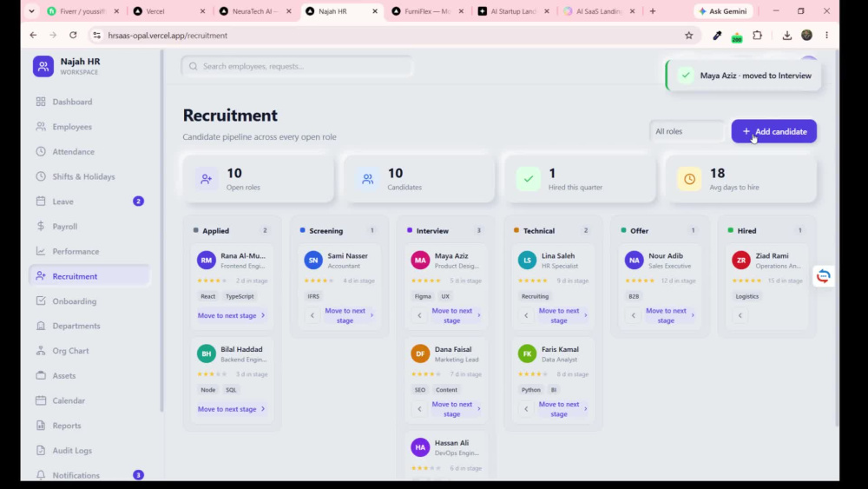This screenshot has width=868, height=489.
Task: Open Nour Adib's NA avatar
Action: (x=635, y=261)
